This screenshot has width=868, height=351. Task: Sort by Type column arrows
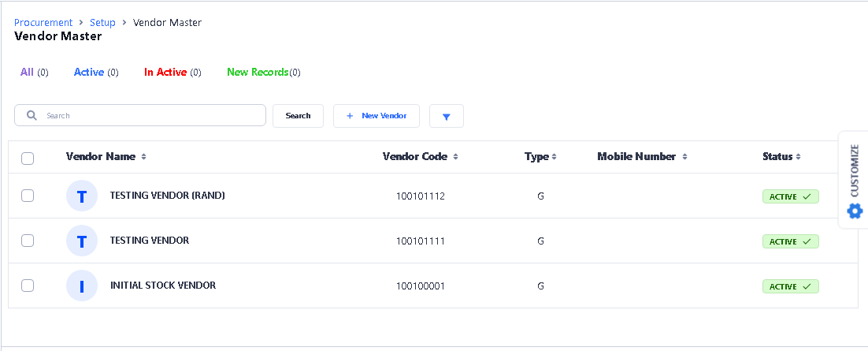pyautogui.click(x=554, y=157)
